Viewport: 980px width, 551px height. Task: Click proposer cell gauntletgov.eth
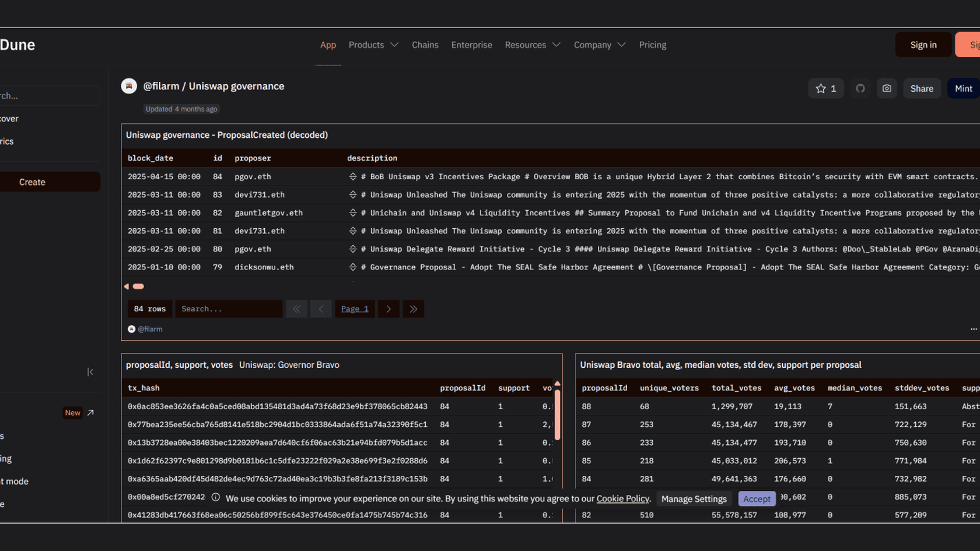[x=268, y=213]
